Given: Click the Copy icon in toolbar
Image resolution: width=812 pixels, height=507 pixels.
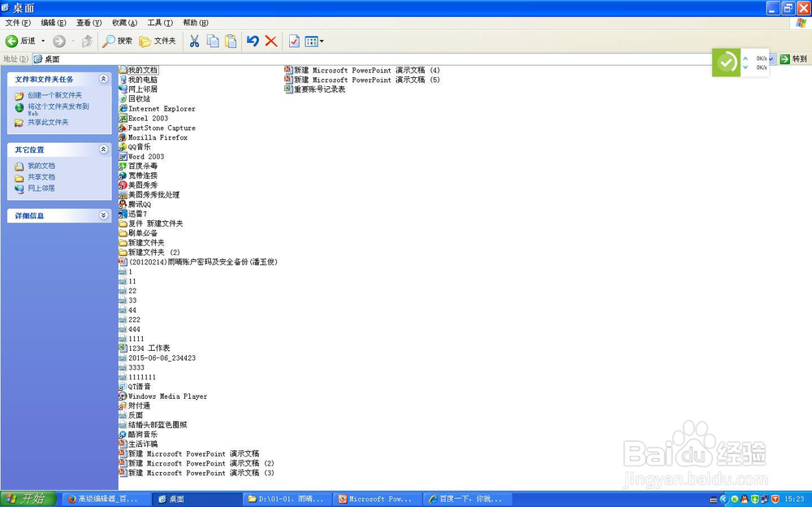Looking at the screenshot, I should [212, 41].
